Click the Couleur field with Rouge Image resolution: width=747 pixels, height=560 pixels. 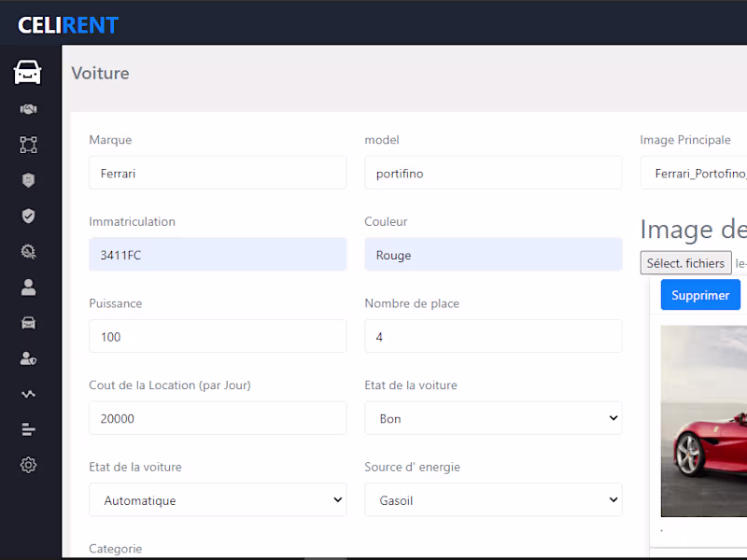tap(493, 255)
